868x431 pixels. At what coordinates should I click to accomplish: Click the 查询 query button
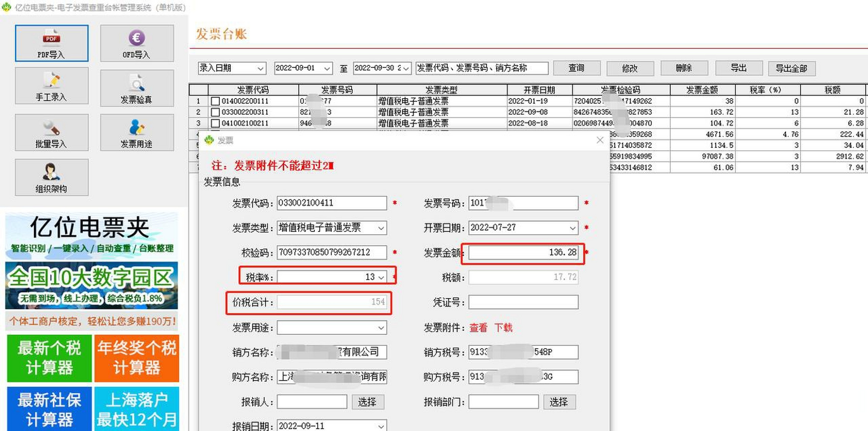tap(577, 68)
